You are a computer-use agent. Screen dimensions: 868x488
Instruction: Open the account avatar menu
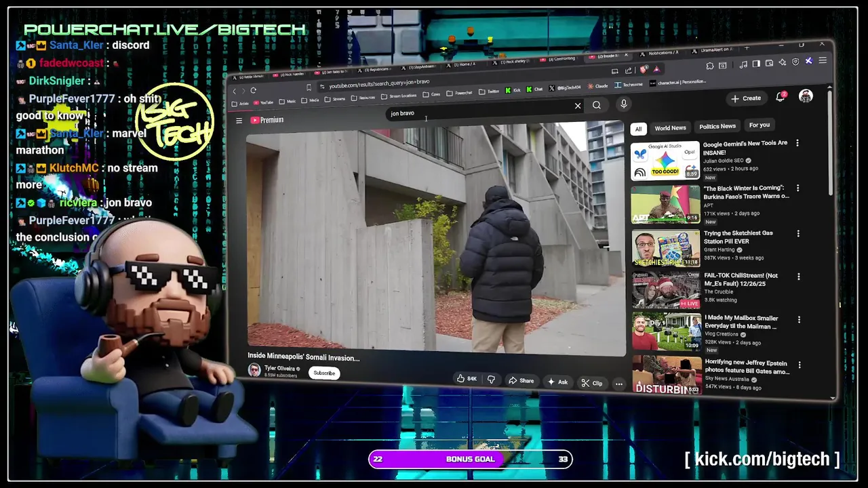click(x=806, y=96)
